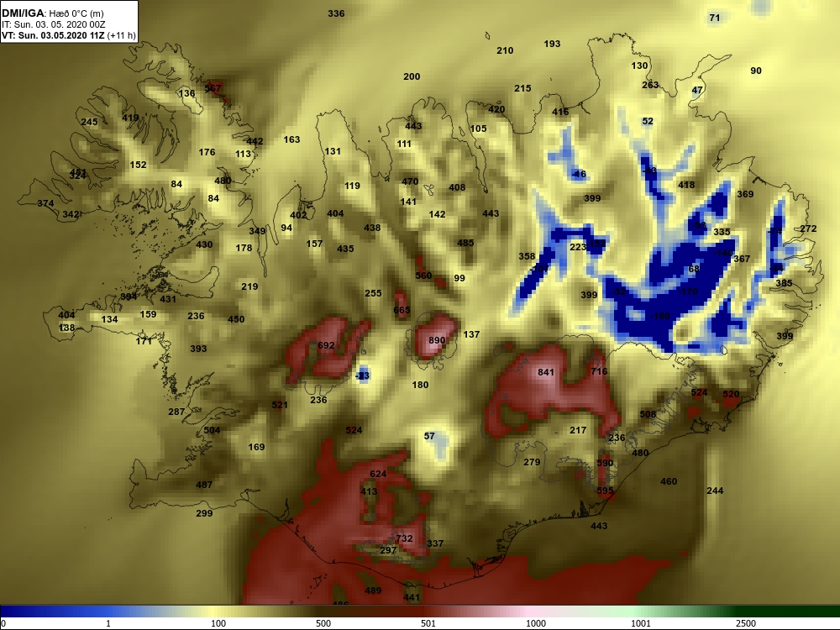The height and width of the screenshot is (630, 840).
Task: Click the map value '489' at the bottom
Action: click(x=373, y=591)
